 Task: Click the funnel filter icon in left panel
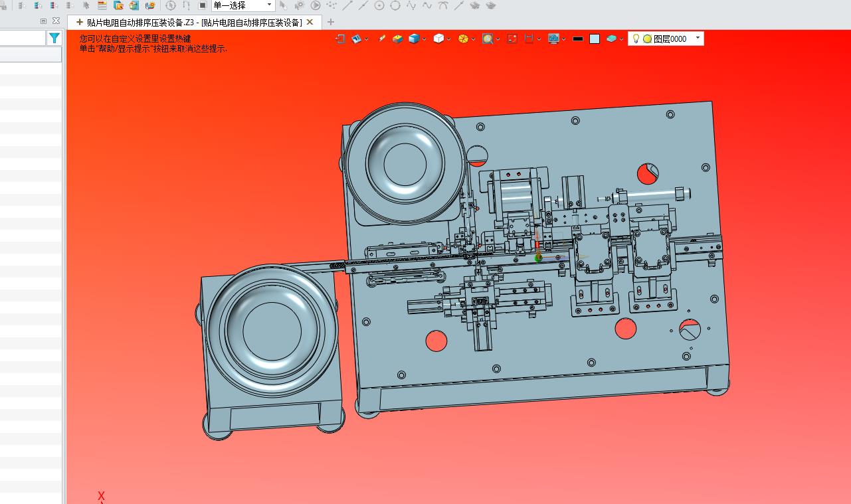coord(54,39)
